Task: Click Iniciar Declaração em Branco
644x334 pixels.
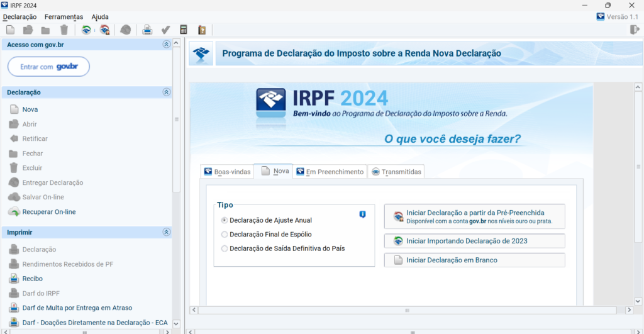Action: click(x=474, y=260)
